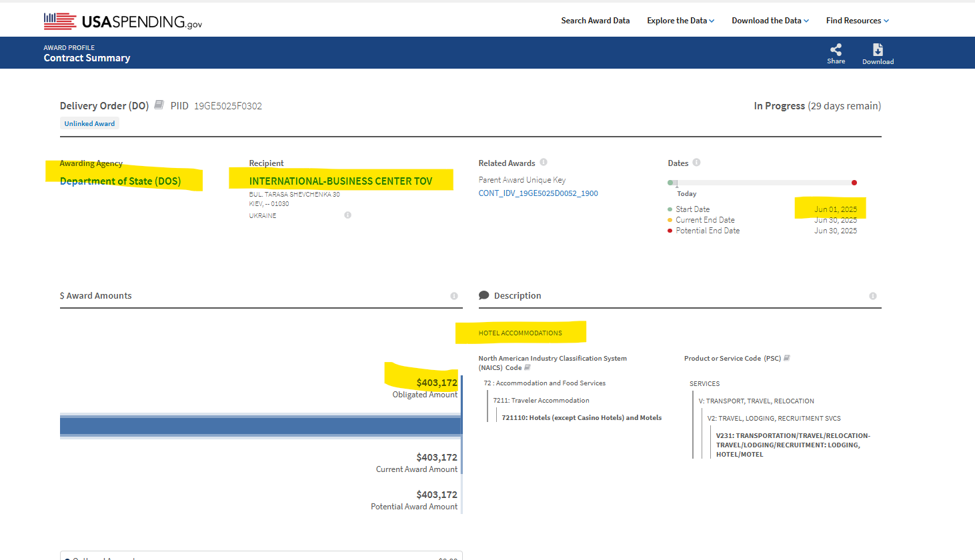Click HOTEL ACCOMMODATIONS description text
Image resolution: width=975 pixels, height=560 pixels.
pyautogui.click(x=520, y=333)
